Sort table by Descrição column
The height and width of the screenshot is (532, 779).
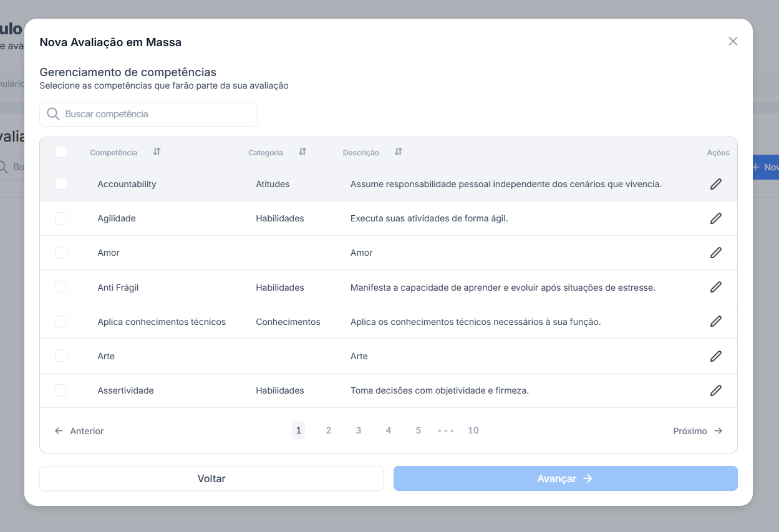point(399,152)
